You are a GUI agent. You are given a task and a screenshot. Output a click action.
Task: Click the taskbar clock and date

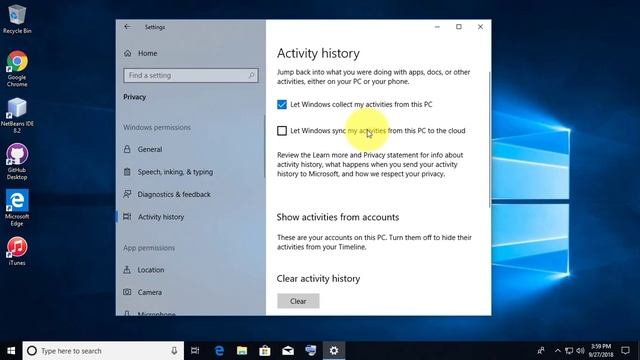(x=601, y=351)
